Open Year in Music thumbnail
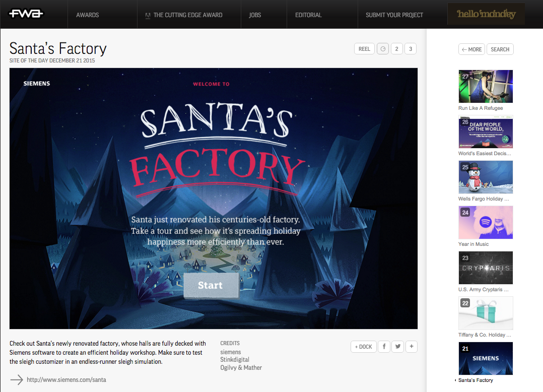The height and width of the screenshot is (392, 543). coord(486,222)
